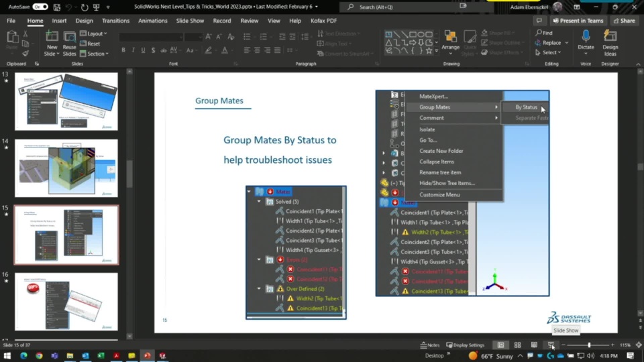Toggle Strikethrough formatting
The image size is (644, 362).
[164, 50]
